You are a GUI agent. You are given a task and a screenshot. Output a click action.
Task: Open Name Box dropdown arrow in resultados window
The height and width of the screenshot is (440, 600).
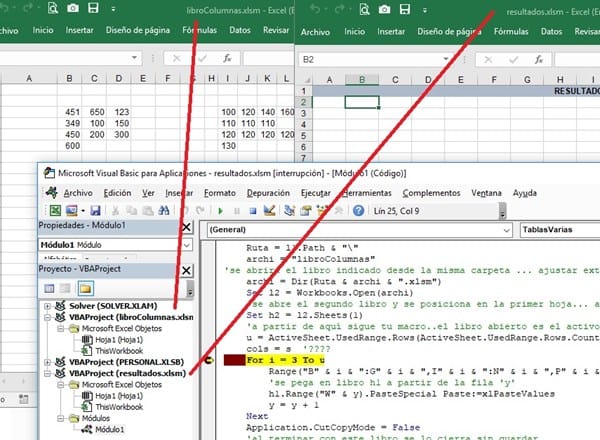point(446,59)
